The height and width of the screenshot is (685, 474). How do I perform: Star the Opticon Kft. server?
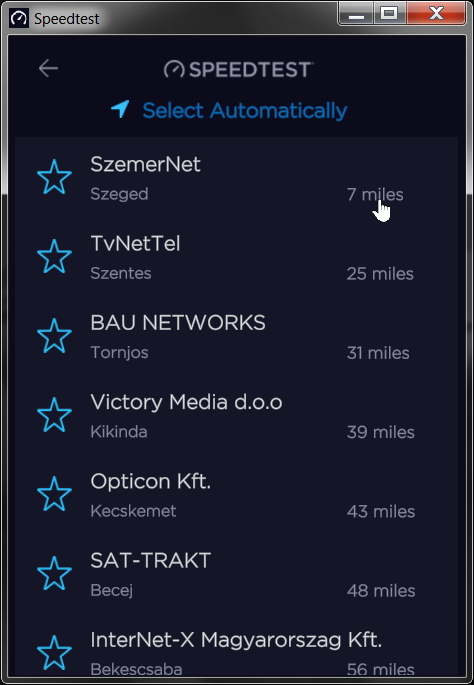54,494
